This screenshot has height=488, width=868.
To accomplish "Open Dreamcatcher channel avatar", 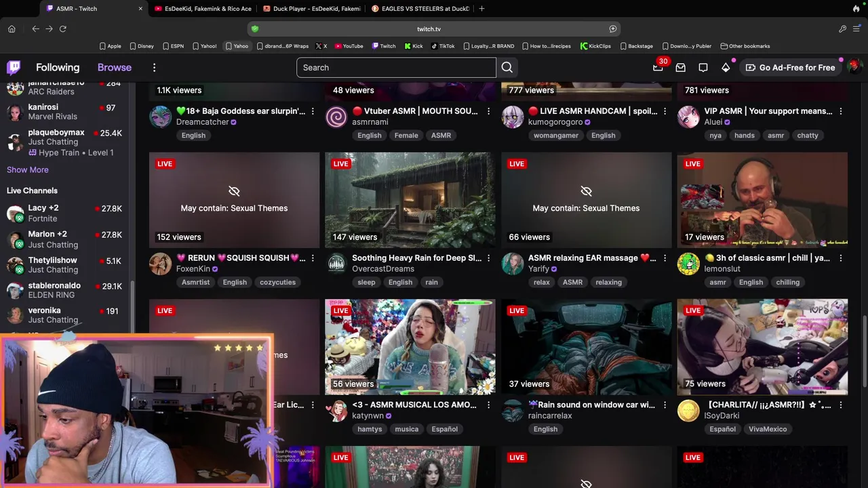I will 161,117.
